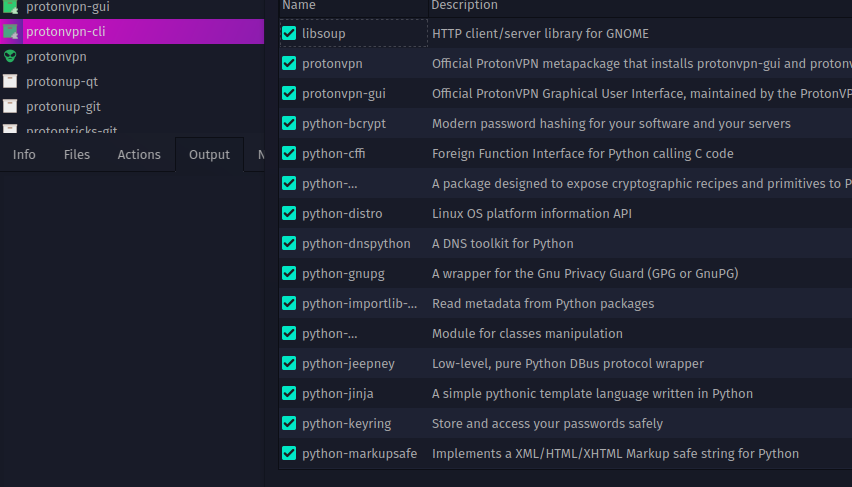Open the Files tab
Viewport: 852px width, 487px height.
[x=76, y=154]
